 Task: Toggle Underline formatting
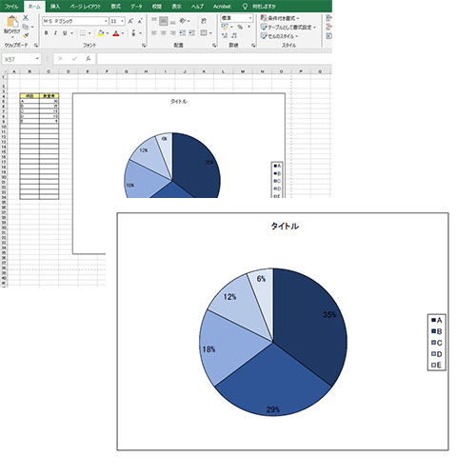(65, 33)
